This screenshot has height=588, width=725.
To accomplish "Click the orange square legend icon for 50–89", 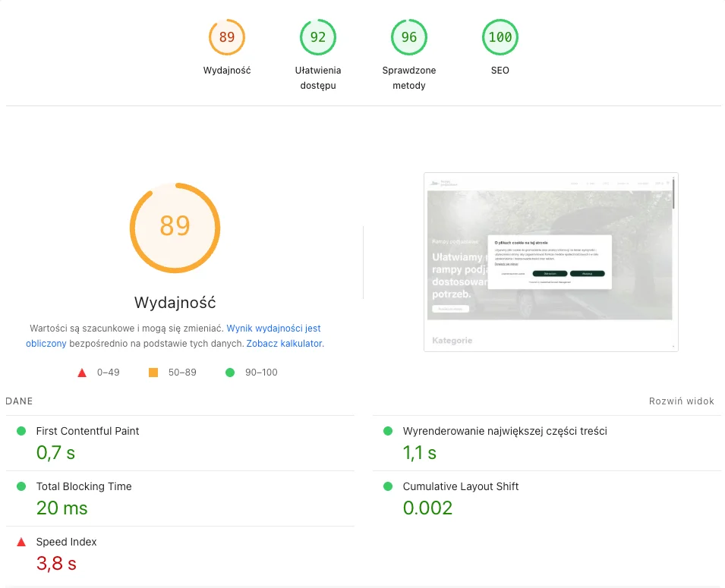I will pyautogui.click(x=153, y=373).
